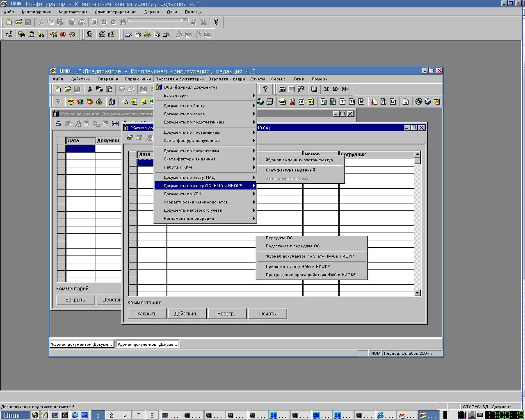This screenshot has height=420, width=525.
Task: Click the Linux start button in taskbar
Action: [15, 415]
